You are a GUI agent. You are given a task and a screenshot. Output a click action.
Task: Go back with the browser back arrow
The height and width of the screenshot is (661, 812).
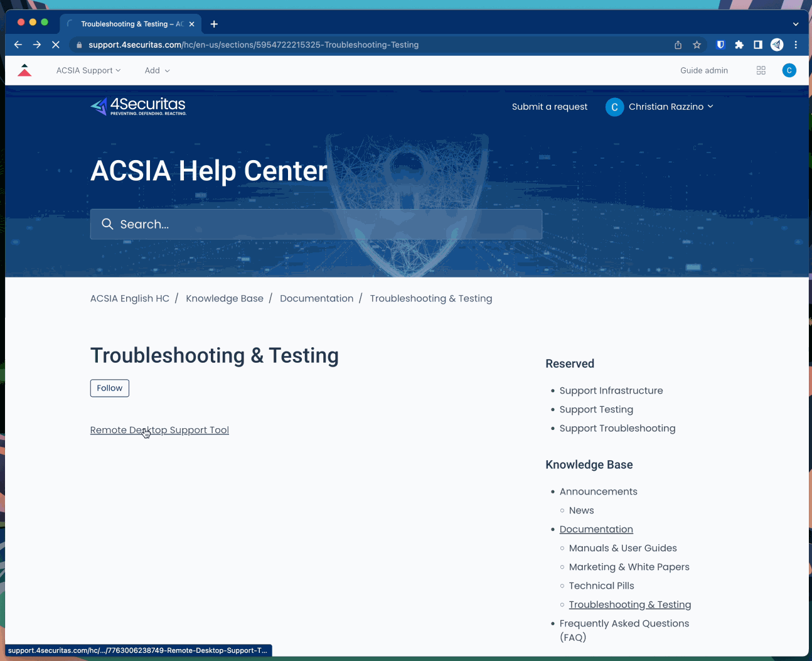(x=18, y=45)
